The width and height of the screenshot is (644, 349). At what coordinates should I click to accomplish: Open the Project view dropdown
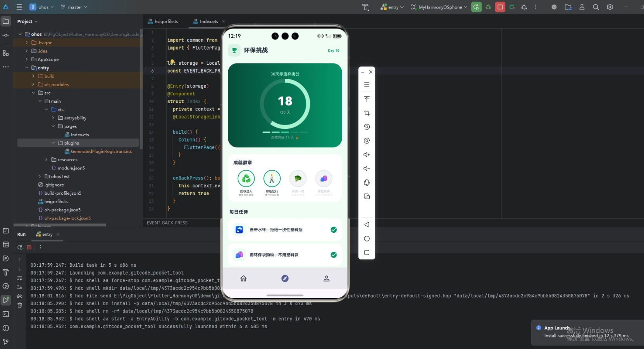[x=27, y=21]
